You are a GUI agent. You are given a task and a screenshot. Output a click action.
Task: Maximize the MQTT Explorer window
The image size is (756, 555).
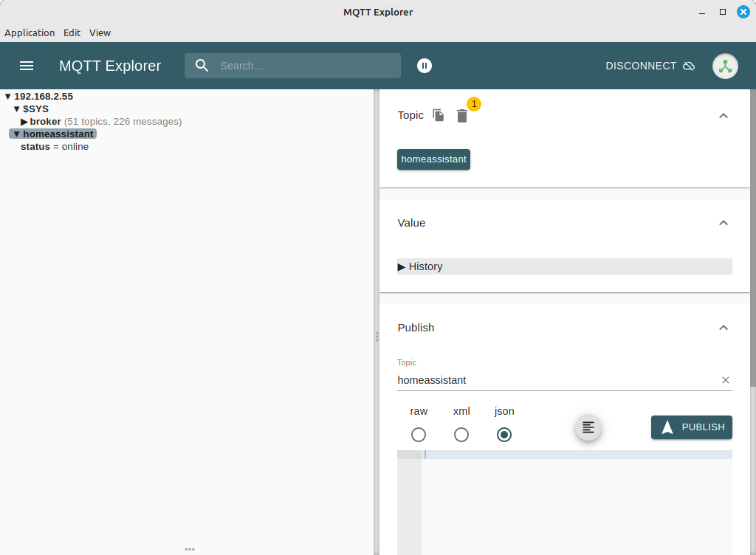(x=723, y=12)
